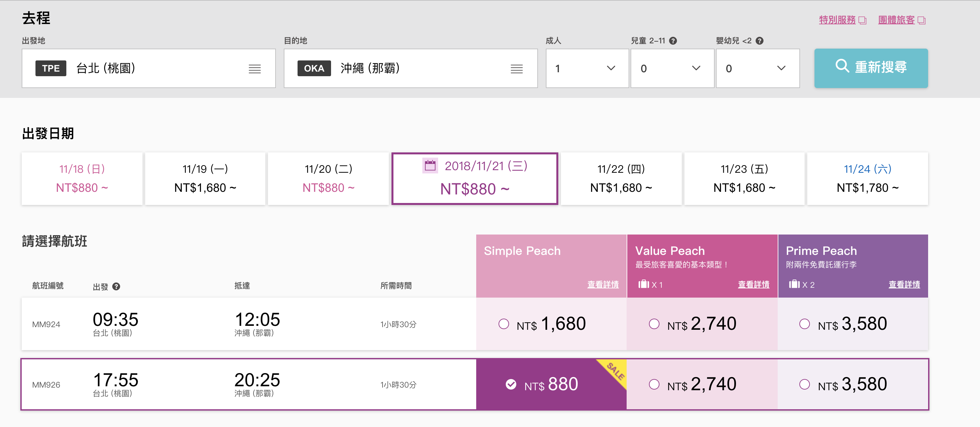
Task: Switch to date 11/23 (五)
Action: pyautogui.click(x=744, y=178)
